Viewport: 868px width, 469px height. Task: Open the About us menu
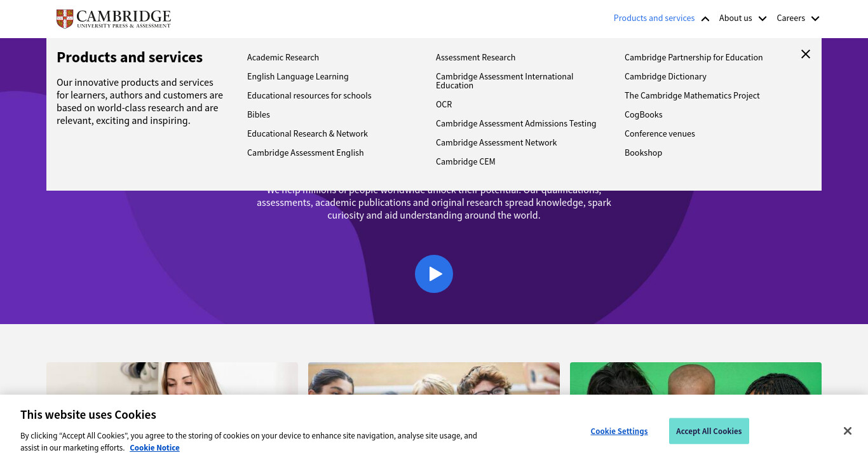pyautogui.click(x=735, y=18)
